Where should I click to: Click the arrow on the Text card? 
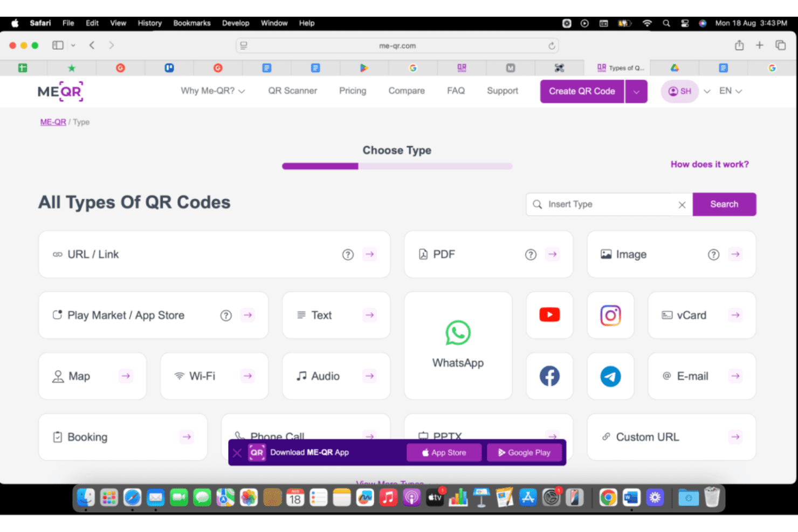coord(369,315)
